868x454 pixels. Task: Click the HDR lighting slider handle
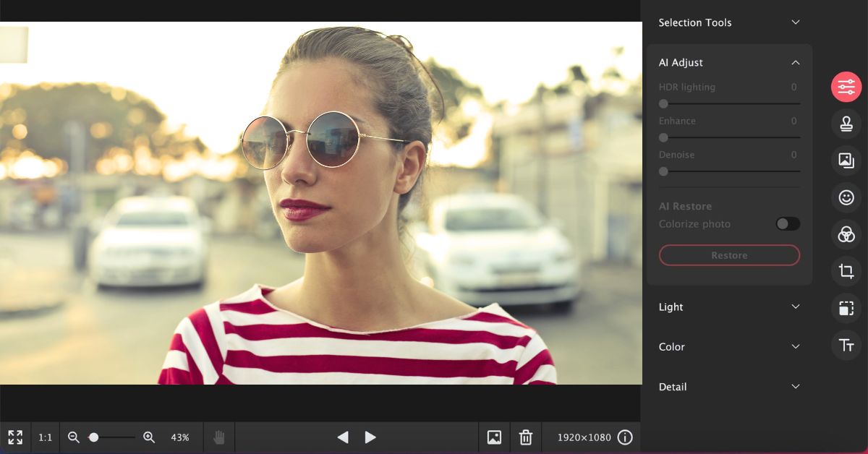tap(663, 103)
